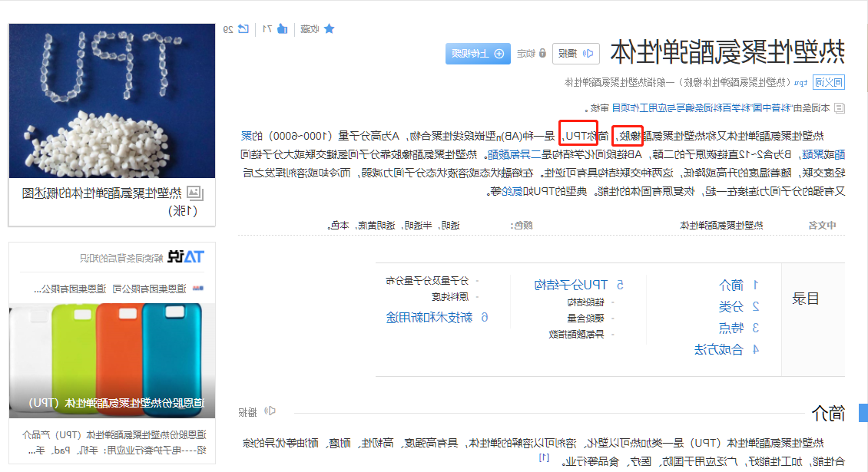Screen dimensions: 868x472
Task: Click the speaker icon in 简介 section header
Action: click(270, 411)
